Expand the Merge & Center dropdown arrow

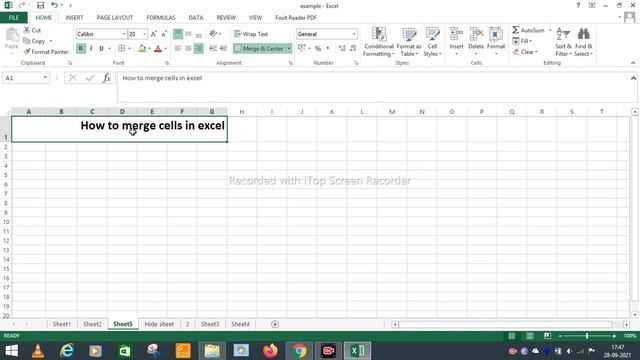pyautogui.click(x=289, y=48)
